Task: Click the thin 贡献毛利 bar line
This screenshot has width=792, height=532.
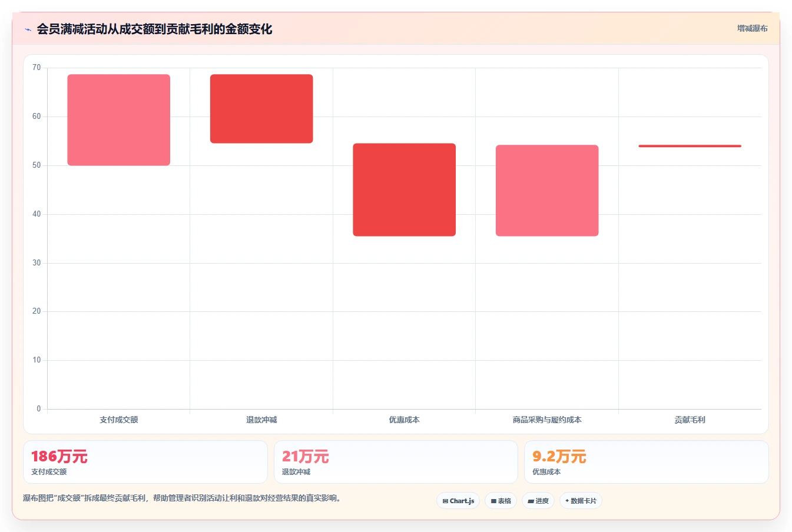Action: tap(690, 146)
